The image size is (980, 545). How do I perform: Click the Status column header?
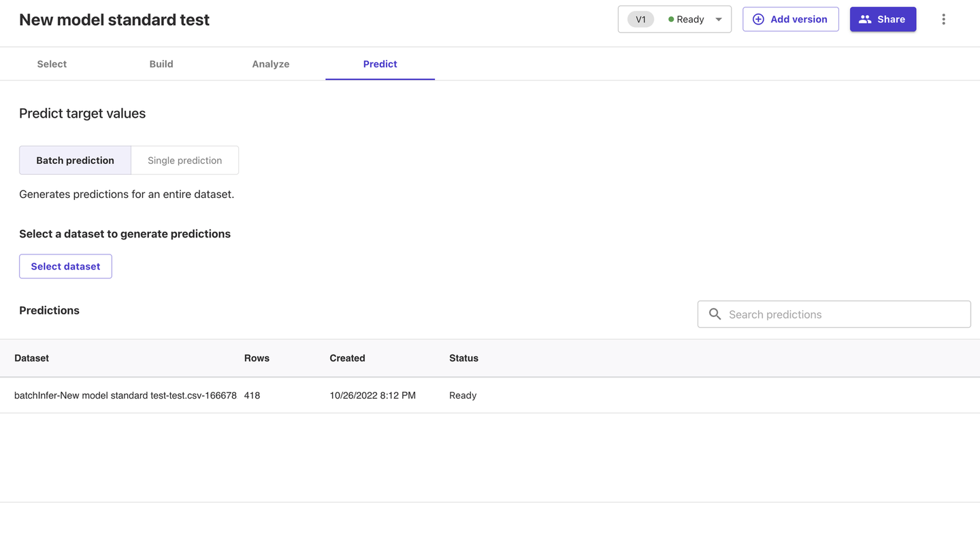coord(463,358)
